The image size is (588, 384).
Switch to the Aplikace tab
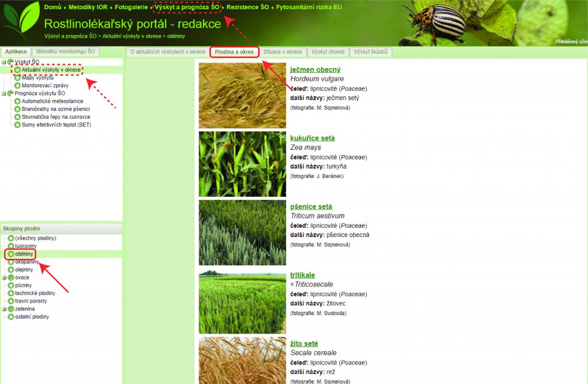coord(16,52)
